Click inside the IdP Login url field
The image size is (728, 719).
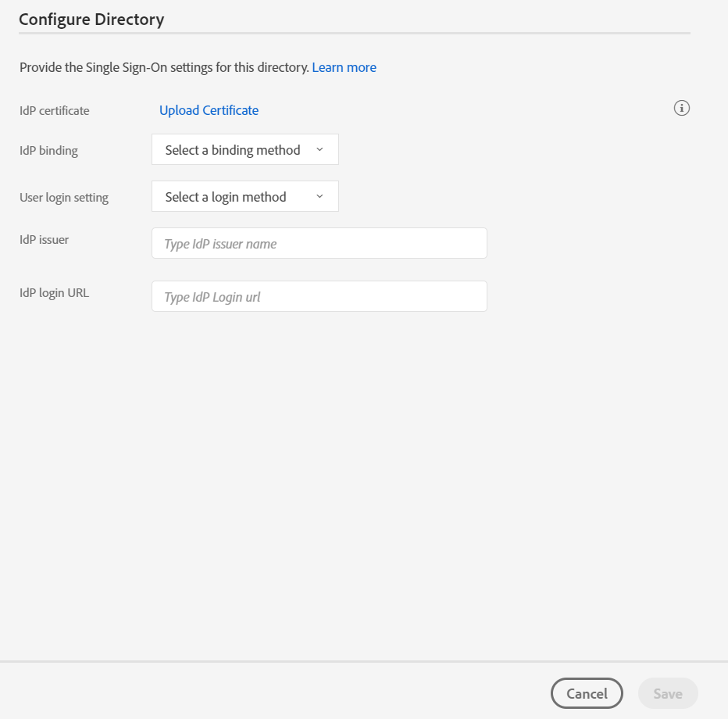tap(319, 296)
